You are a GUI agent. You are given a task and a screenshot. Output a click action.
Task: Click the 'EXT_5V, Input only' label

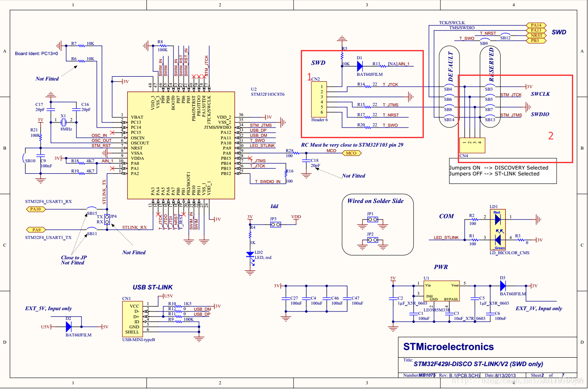(x=48, y=308)
